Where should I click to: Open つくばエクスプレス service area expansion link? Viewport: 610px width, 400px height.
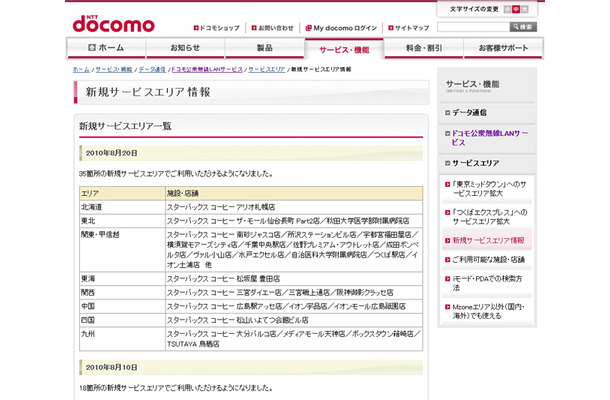point(490,217)
